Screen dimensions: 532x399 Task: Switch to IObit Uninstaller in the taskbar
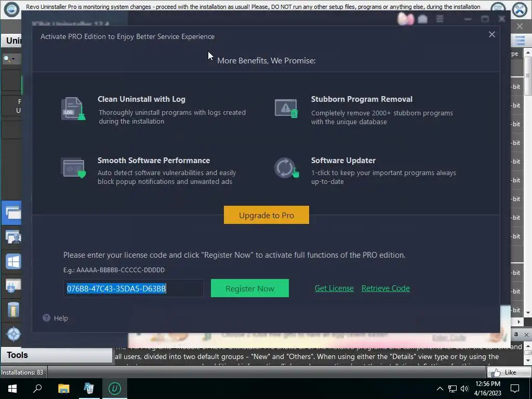(x=114, y=389)
